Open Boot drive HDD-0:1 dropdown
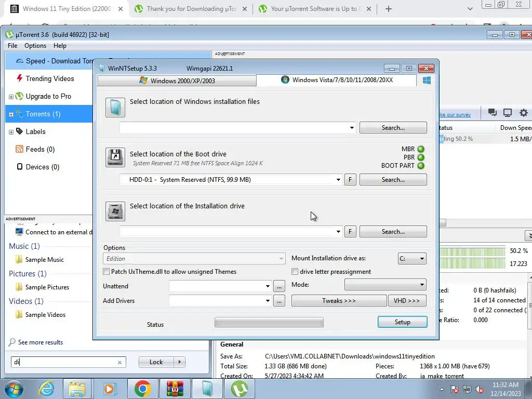This screenshot has height=399, width=532. pyautogui.click(x=338, y=180)
